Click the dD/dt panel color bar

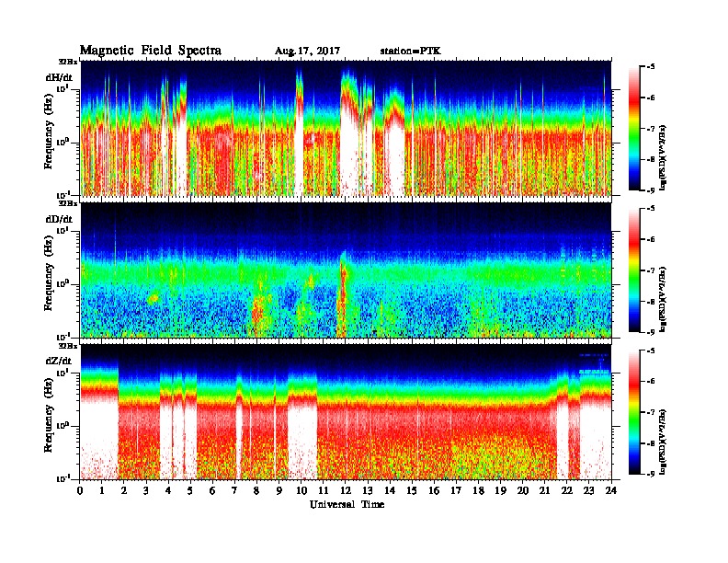pyautogui.click(x=634, y=270)
